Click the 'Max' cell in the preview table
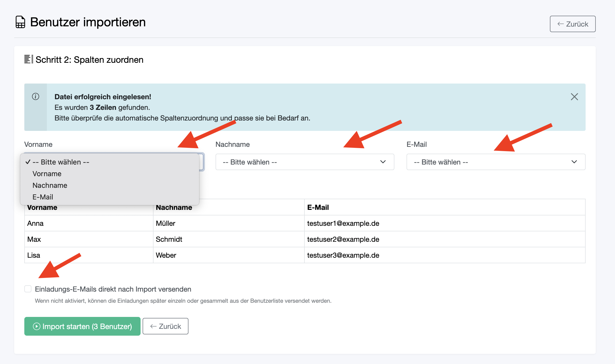The height and width of the screenshot is (364, 615). click(x=89, y=239)
